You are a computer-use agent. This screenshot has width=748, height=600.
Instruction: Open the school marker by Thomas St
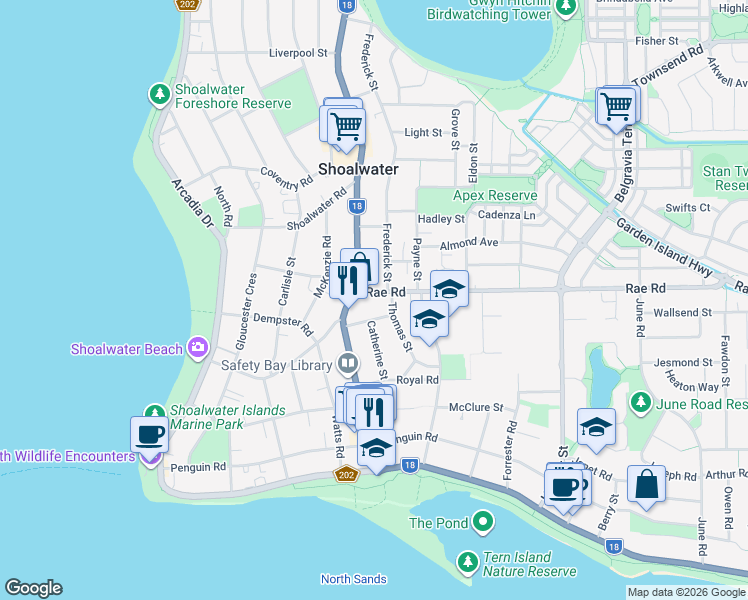(x=429, y=319)
